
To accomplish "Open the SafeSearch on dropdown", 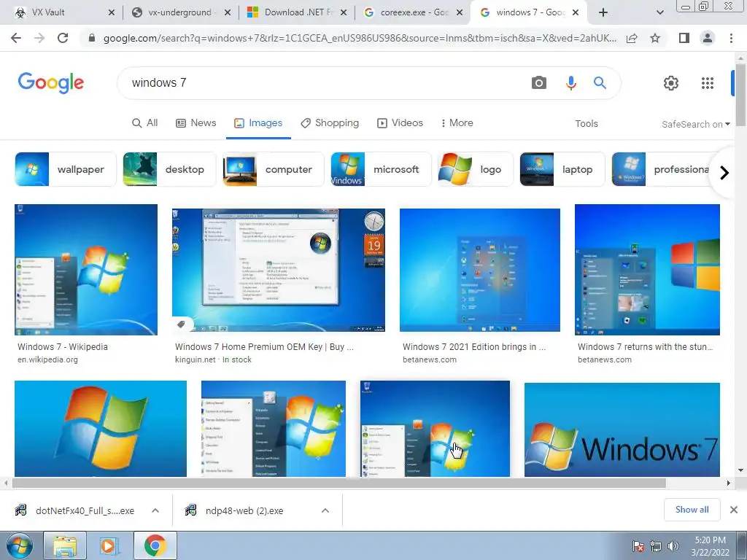I will click(x=695, y=124).
